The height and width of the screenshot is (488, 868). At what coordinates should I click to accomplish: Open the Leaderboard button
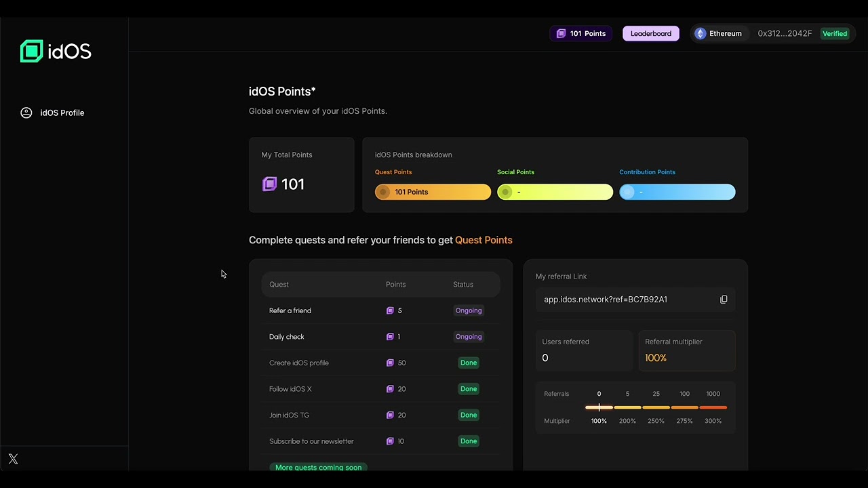[x=651, y=33]
